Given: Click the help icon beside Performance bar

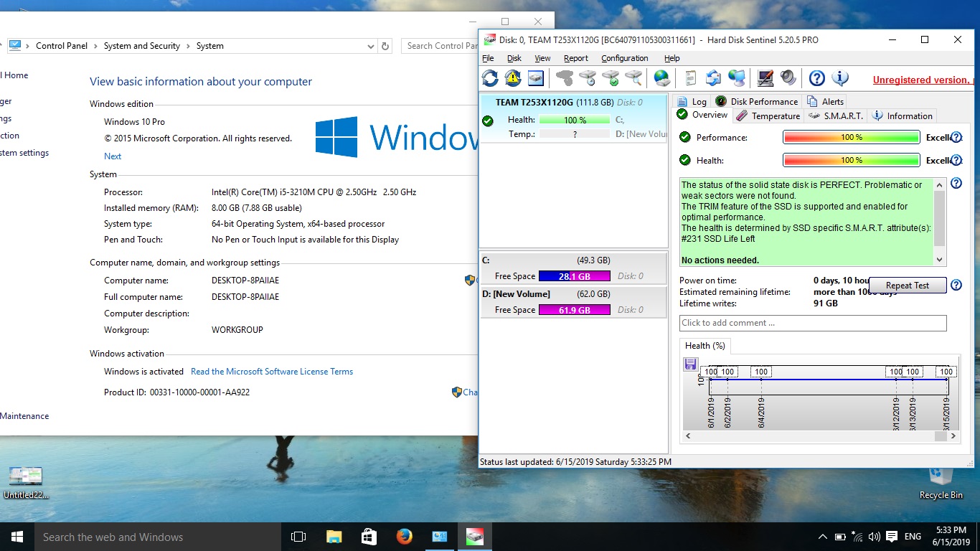Looking at the screenshot, I should pyautogui.click(x=956, y=138).
